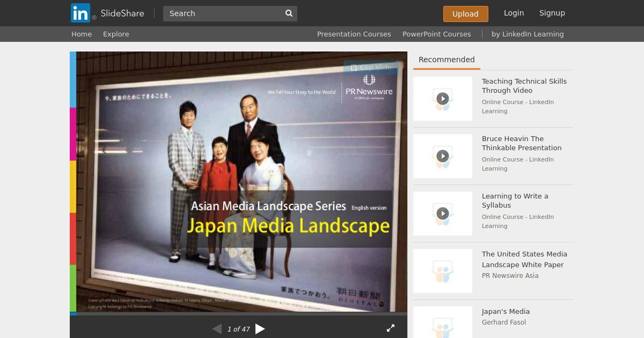Select the Recommended tab

tap(447, 60)
